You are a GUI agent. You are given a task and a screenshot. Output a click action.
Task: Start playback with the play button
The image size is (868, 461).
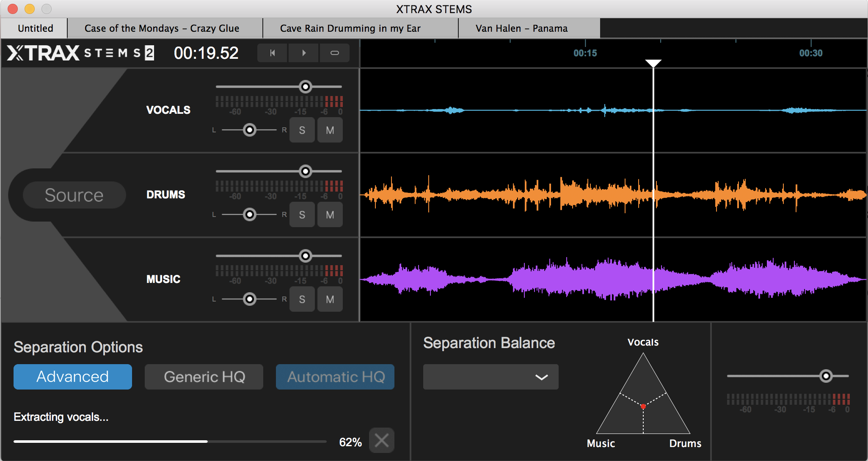[x=303, y=53]
